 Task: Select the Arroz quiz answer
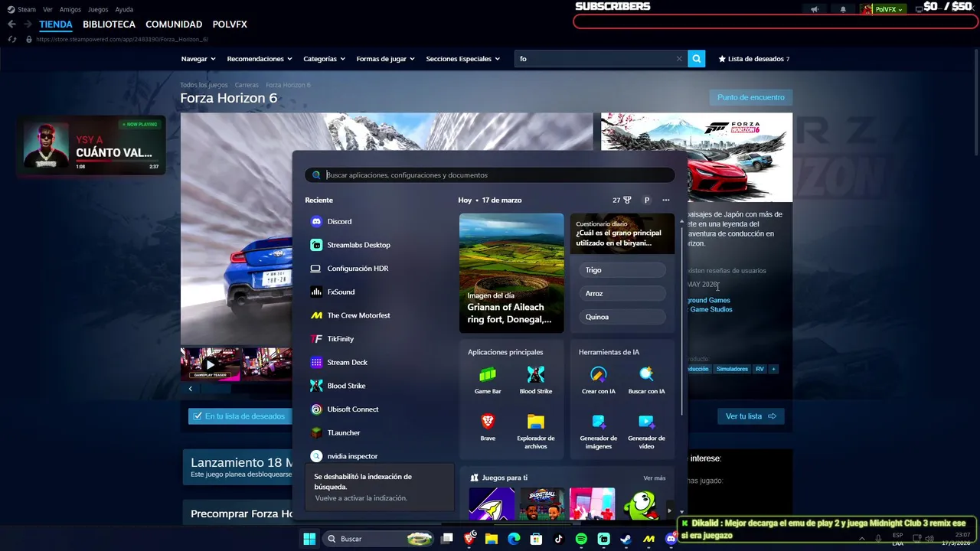[x=622, y=293]
